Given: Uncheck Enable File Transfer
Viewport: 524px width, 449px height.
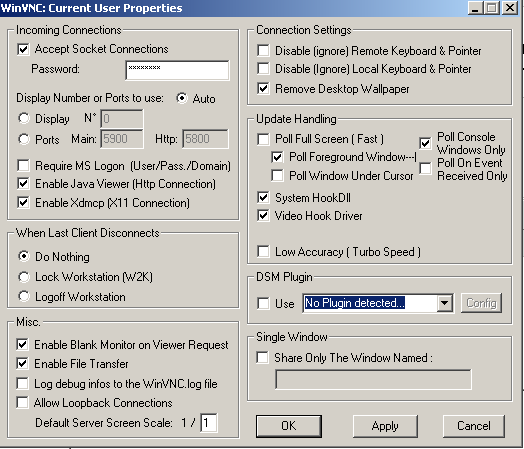Looking at the screenshot, I should pos(22,363).
